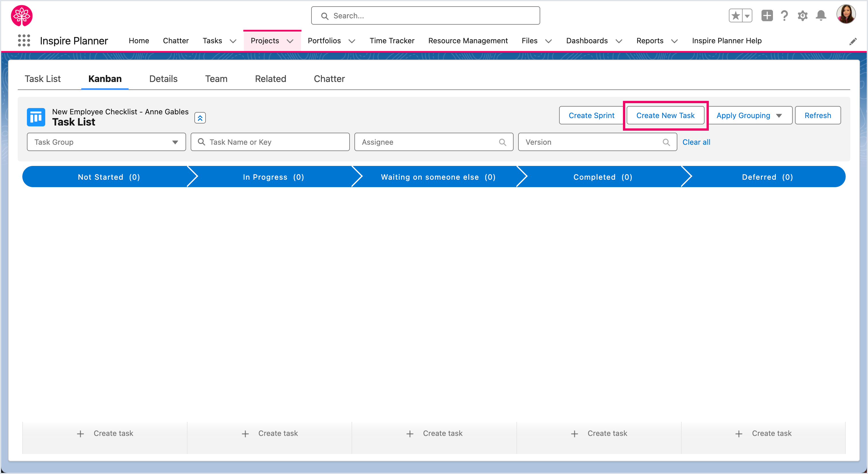
Task: Open the Task Group combo box
Action: (106, 142)
